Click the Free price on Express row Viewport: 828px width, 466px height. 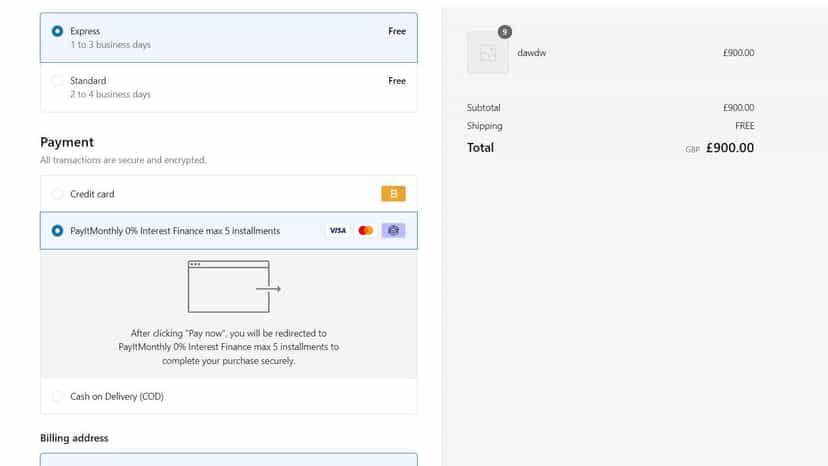(397, 31)
